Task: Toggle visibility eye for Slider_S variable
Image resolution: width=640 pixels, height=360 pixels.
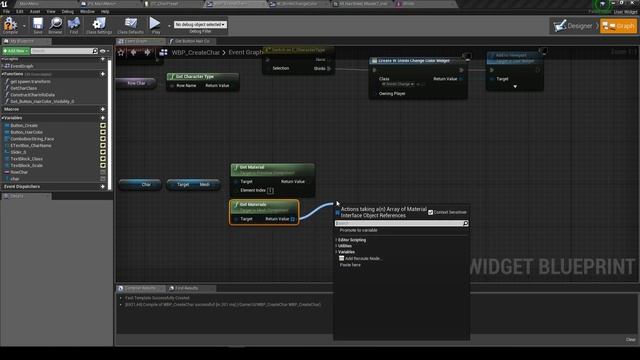Action: (103, 152)
